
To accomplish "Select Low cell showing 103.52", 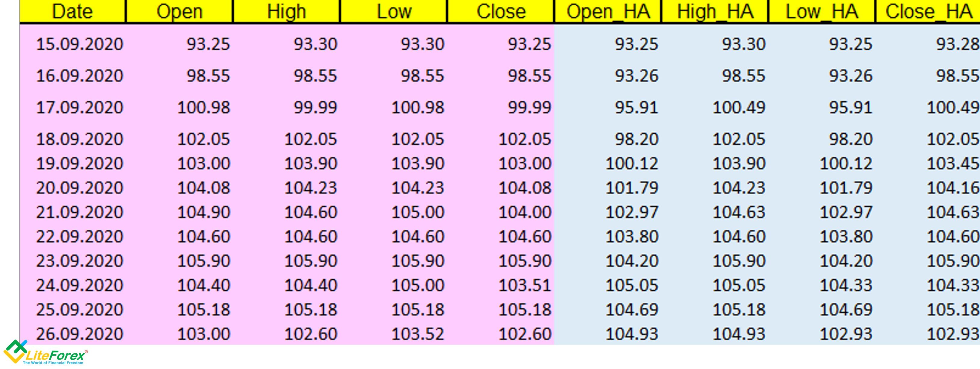I will point(418,334).
